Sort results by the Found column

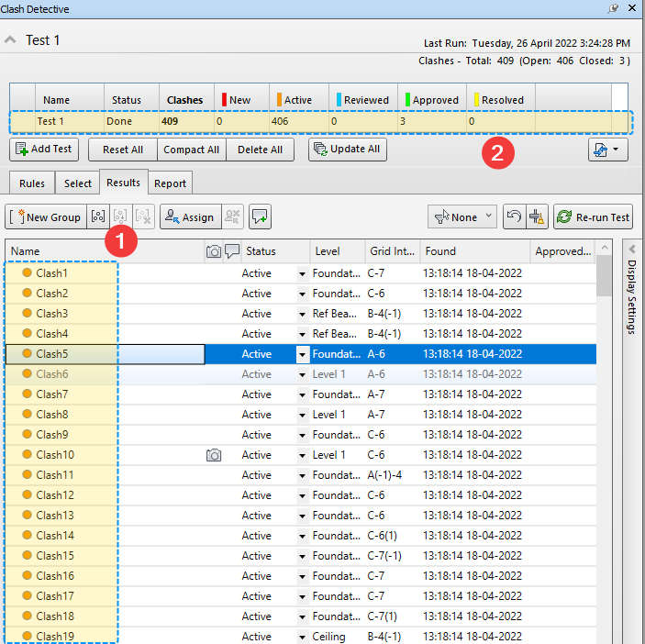click(x=474, y=251)
